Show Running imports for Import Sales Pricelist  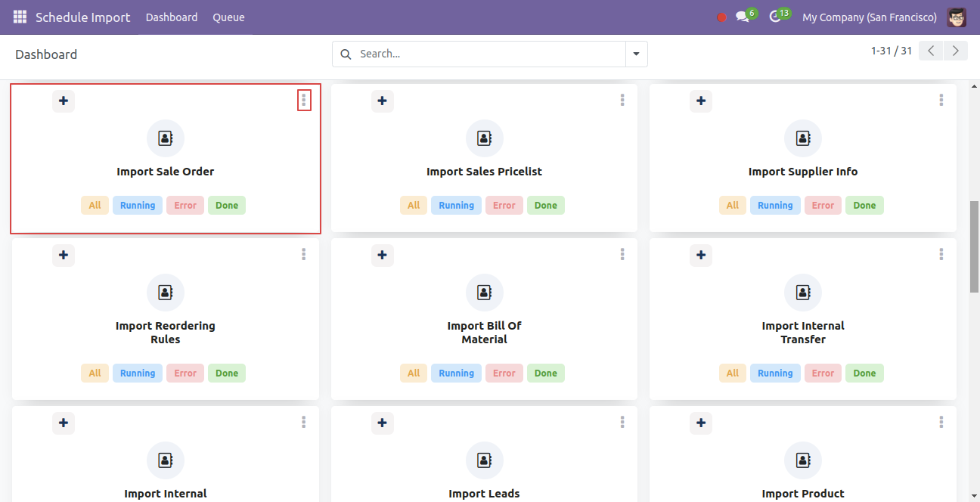[457, 206]
